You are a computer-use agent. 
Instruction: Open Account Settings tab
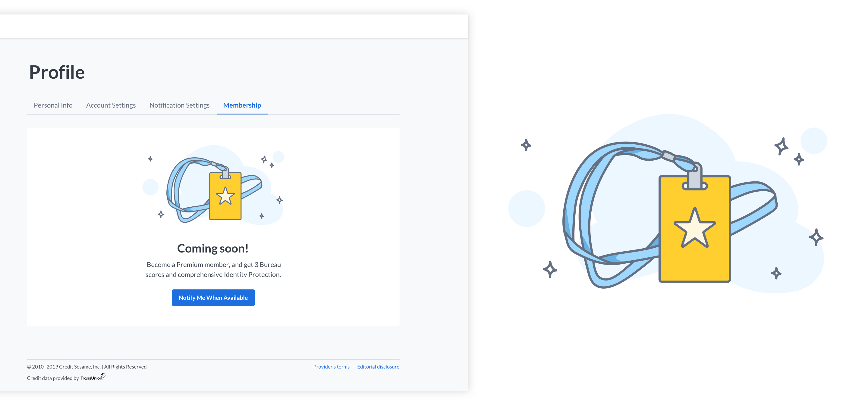[111, 105]
